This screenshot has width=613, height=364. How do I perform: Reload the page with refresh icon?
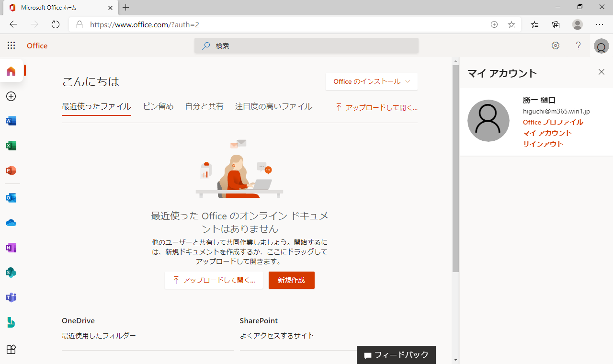click(56, 24)
